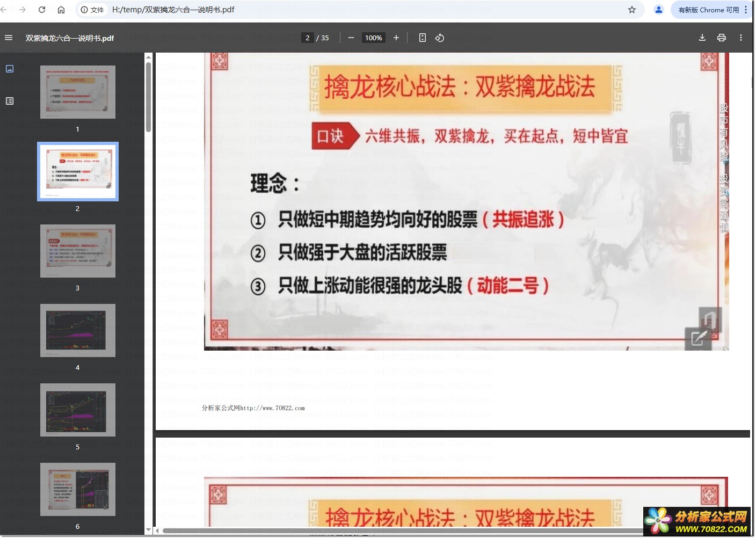Click the address bar URL text
This screenshot has width=756, height=538.
tap(173, 10)
